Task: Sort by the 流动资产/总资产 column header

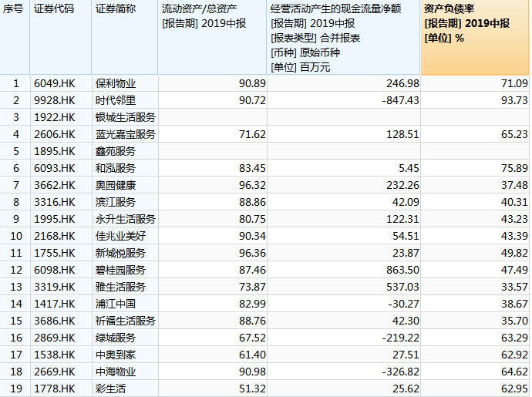Action: [x=212, y=37]
